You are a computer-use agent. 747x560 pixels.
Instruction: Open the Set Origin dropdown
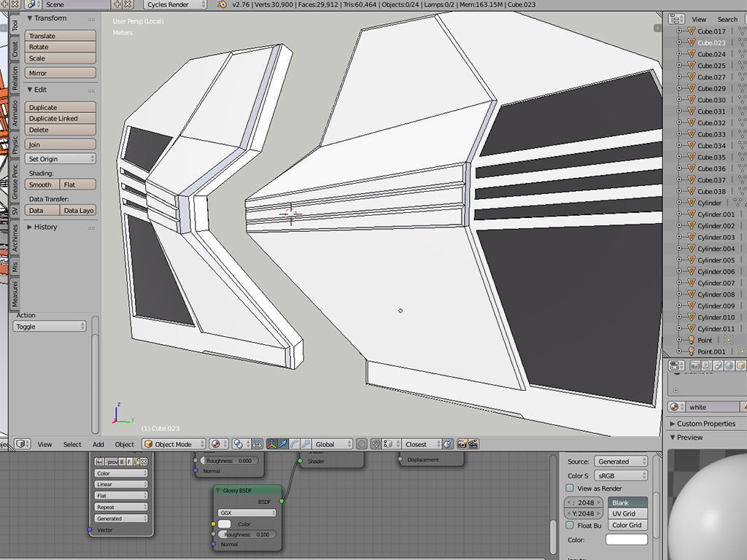[60, 158]
